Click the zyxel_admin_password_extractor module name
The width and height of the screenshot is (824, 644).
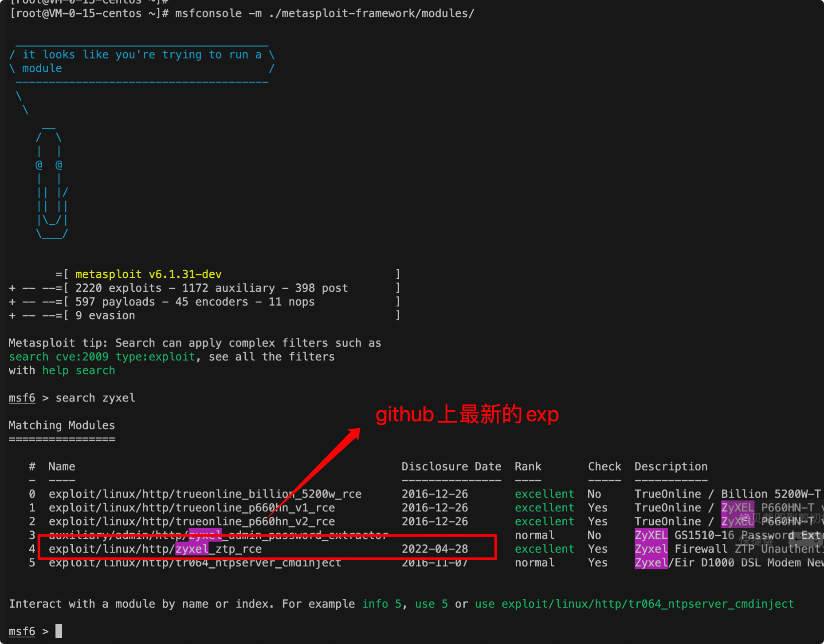point(218,535)
